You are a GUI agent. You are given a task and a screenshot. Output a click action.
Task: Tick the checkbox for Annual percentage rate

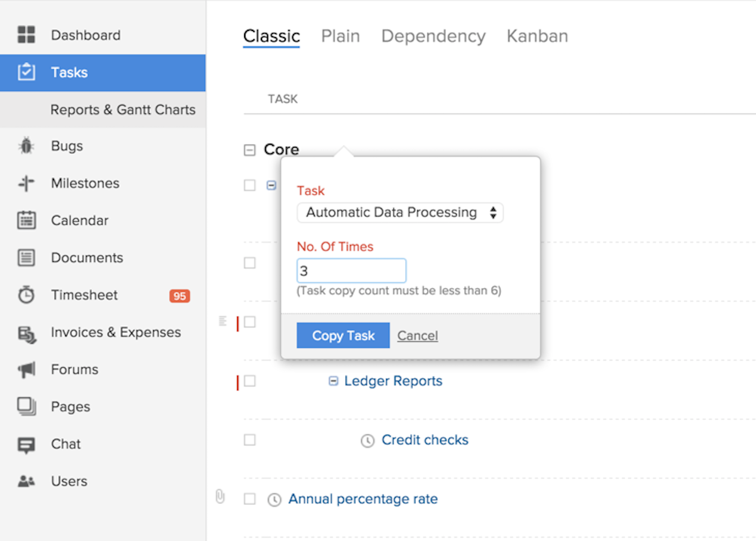[x=249, y=499]
